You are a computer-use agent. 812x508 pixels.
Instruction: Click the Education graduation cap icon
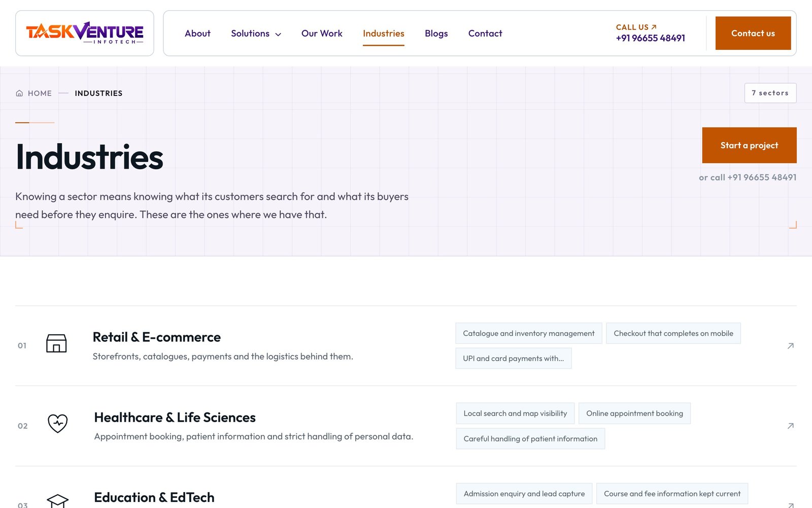[x=57, y=500]
